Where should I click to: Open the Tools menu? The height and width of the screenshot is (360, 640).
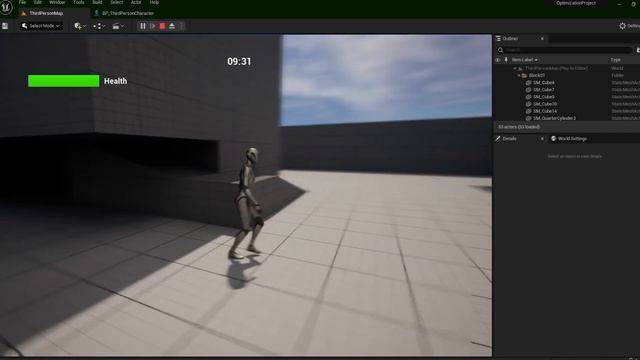pyautogui.click(x=78, y=2)
